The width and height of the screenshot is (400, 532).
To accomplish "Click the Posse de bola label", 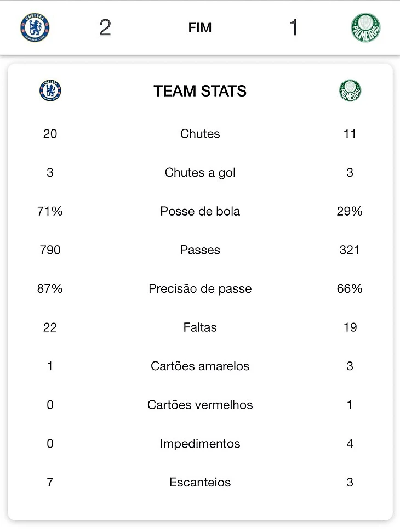I will click(200, 212).
